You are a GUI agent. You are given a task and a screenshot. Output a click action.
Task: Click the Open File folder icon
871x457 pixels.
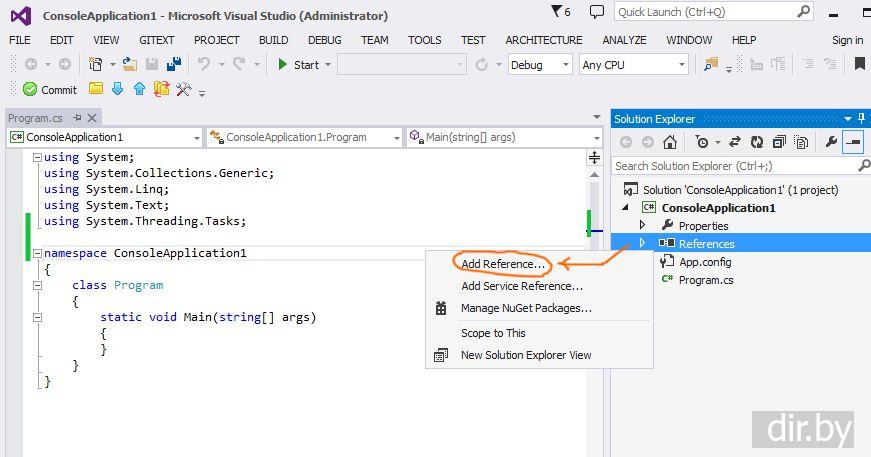tap(129, 64)
